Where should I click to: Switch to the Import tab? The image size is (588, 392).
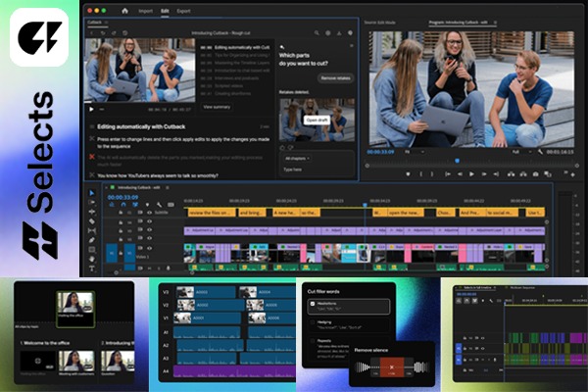(x=145, y=11)
